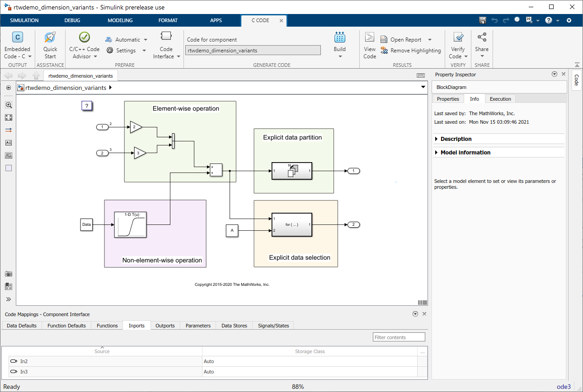Viewport: 583px width, 392px height.
Task: Toggle the area annotation square tool
Action: pos(9,168)
